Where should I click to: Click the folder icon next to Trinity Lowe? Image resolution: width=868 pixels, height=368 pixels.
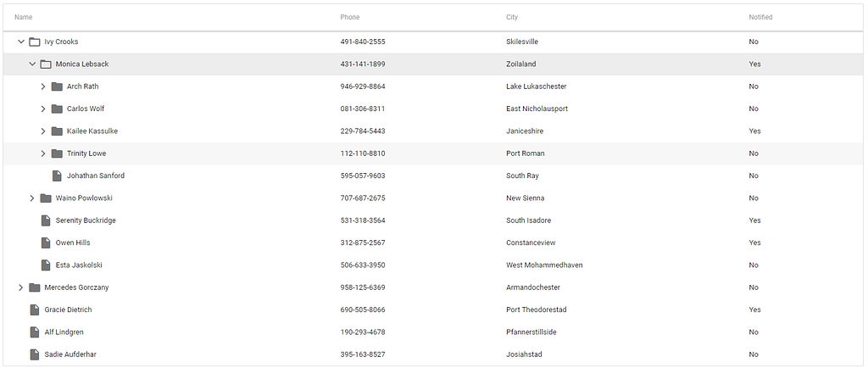(57, 153)
